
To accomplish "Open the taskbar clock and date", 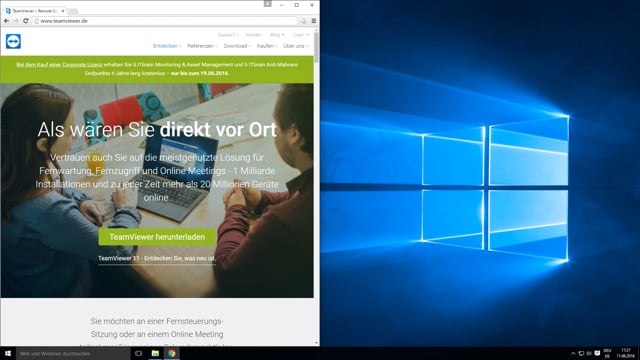I will (625, 353).
